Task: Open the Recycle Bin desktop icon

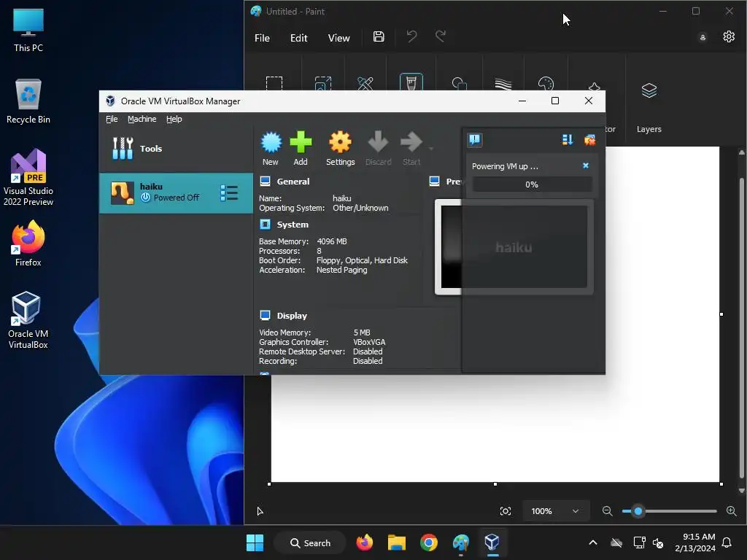Action: click(x=28, y=101)
